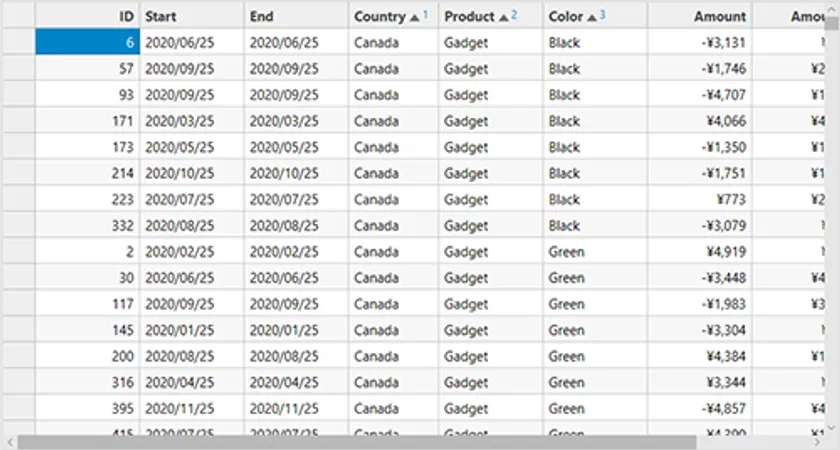Click the Product column sort arrow

[503, 17]
